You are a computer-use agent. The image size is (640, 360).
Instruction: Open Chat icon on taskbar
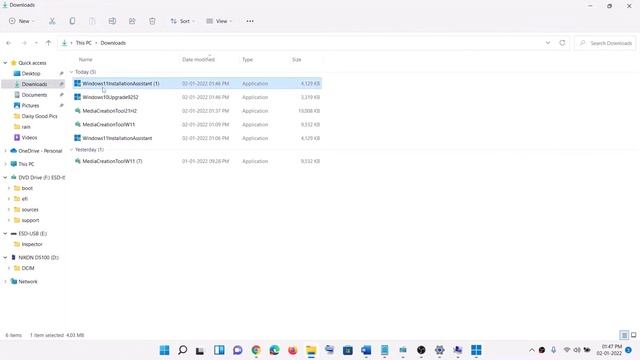tap(238, 350)
